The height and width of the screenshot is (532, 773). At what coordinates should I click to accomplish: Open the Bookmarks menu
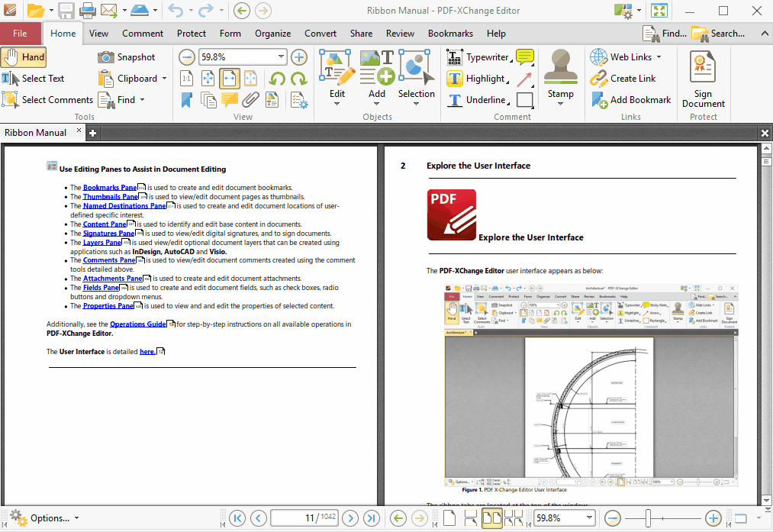[x=450, y=34]
